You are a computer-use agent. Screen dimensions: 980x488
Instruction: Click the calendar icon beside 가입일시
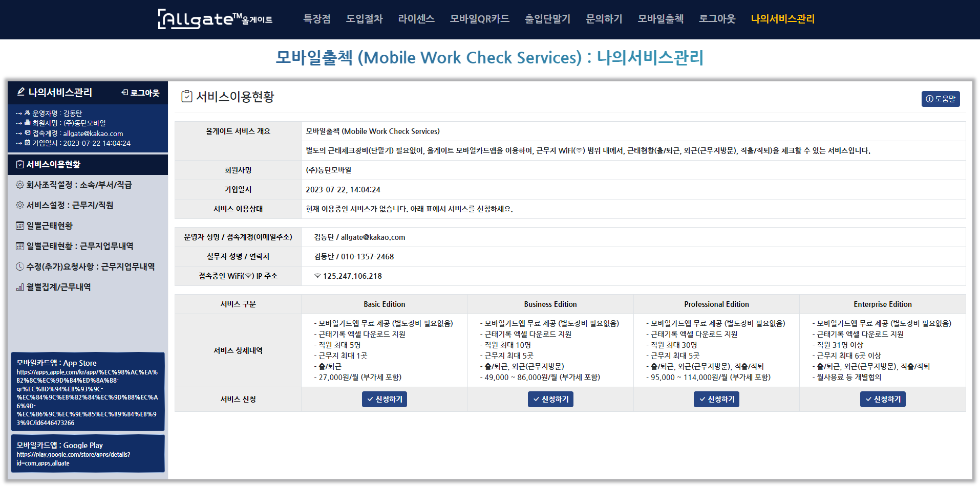coord(28,143)
